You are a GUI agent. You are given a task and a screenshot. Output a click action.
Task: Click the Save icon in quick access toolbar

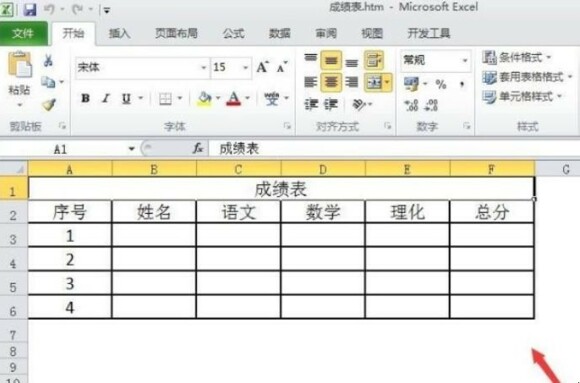(x=30, y=10)
